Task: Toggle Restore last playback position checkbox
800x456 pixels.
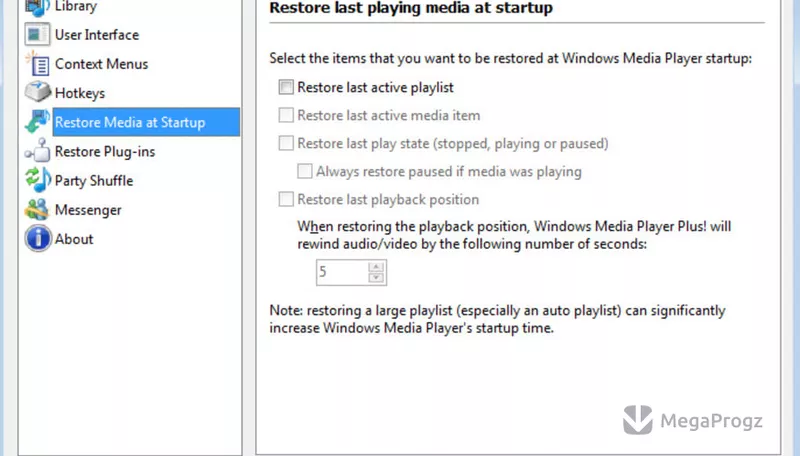Action: click(286, 199)
